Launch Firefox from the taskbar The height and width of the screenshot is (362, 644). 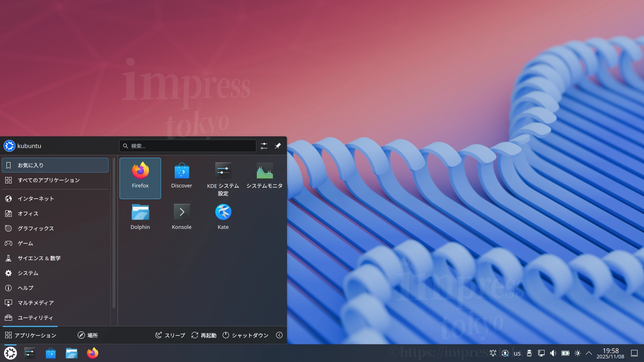click(93, 353)
